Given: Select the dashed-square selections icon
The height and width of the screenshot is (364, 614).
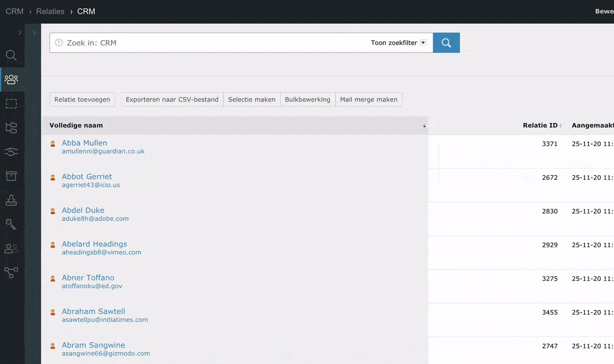Looking at the screenshot, I should [11, 104].
